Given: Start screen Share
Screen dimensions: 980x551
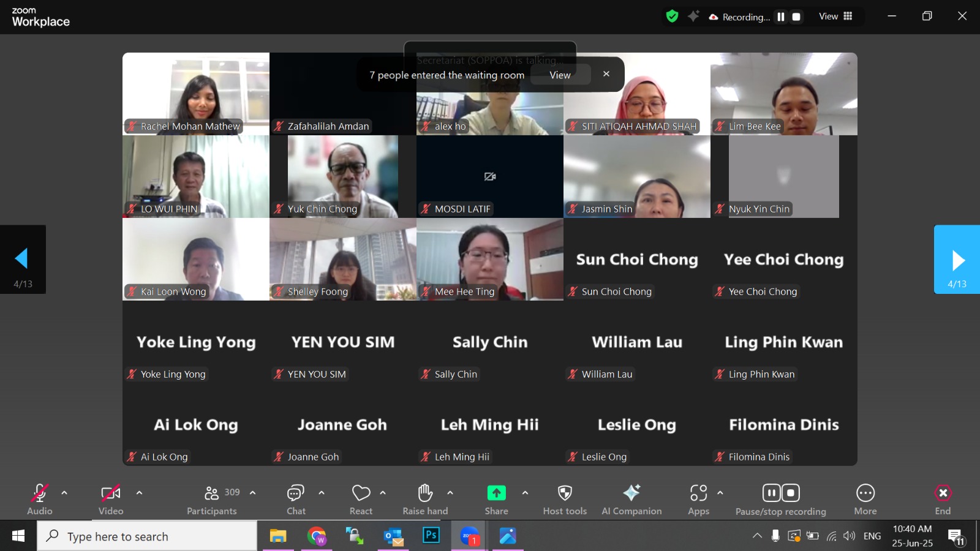Looking at the screenshot, I should coord(497,499).
